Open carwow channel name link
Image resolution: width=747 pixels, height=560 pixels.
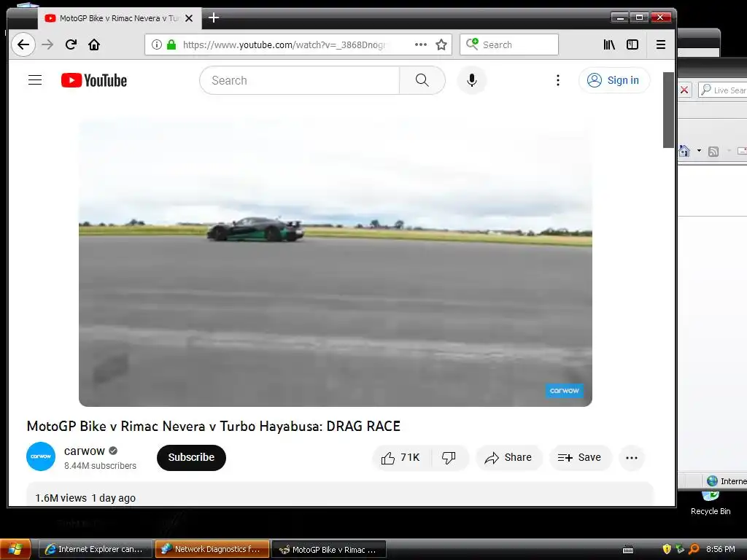(x=85, y=451)
